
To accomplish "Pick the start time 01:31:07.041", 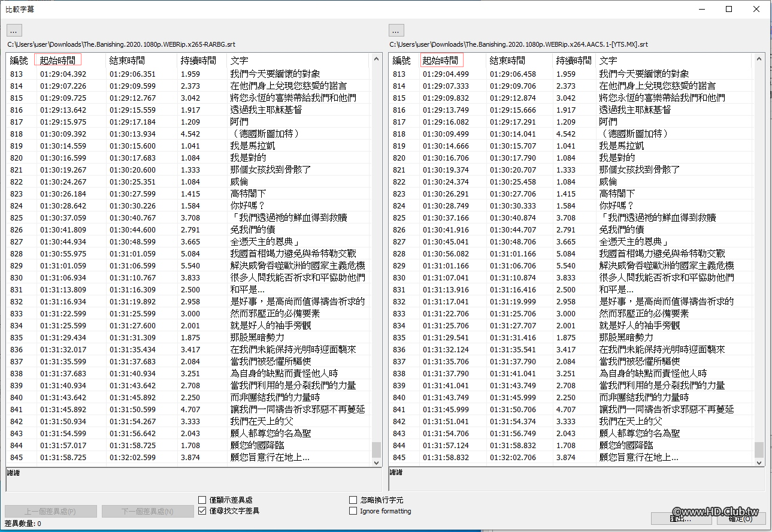I will (446, 278).
